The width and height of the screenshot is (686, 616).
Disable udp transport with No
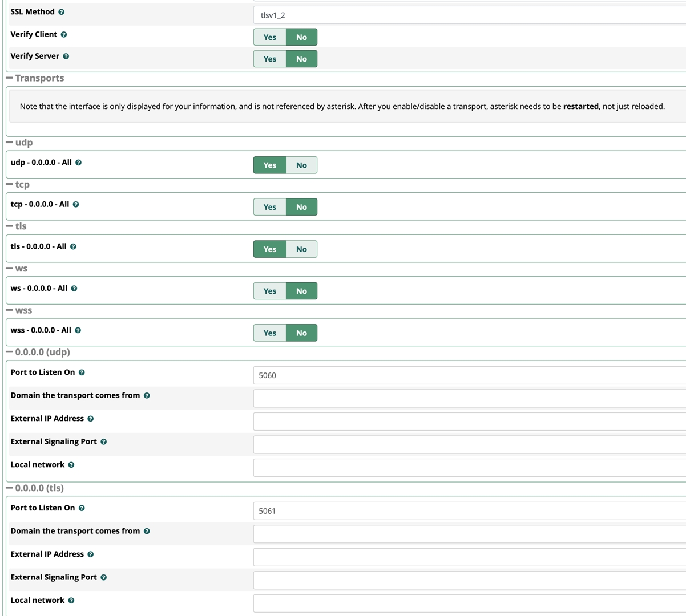(x=301, y=165)
